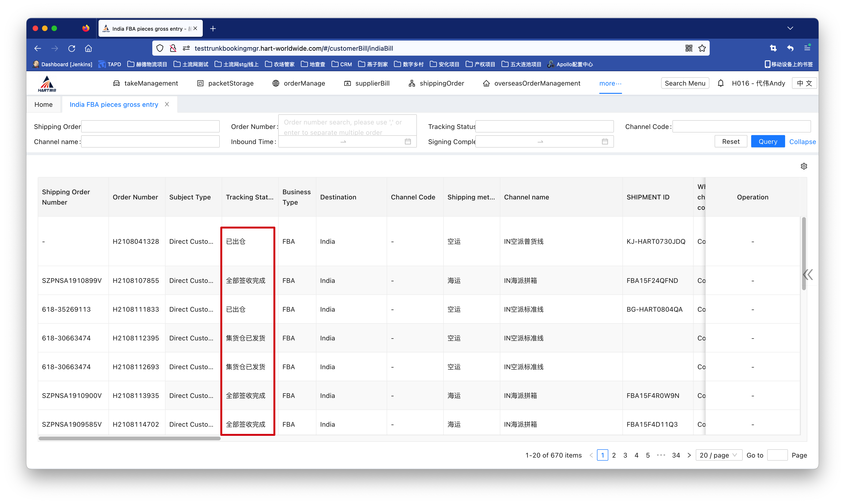This screenshot has width=845, height=504.
Task: Click the screenshot crop icon in toolbar
Action: tap(773, 48)
